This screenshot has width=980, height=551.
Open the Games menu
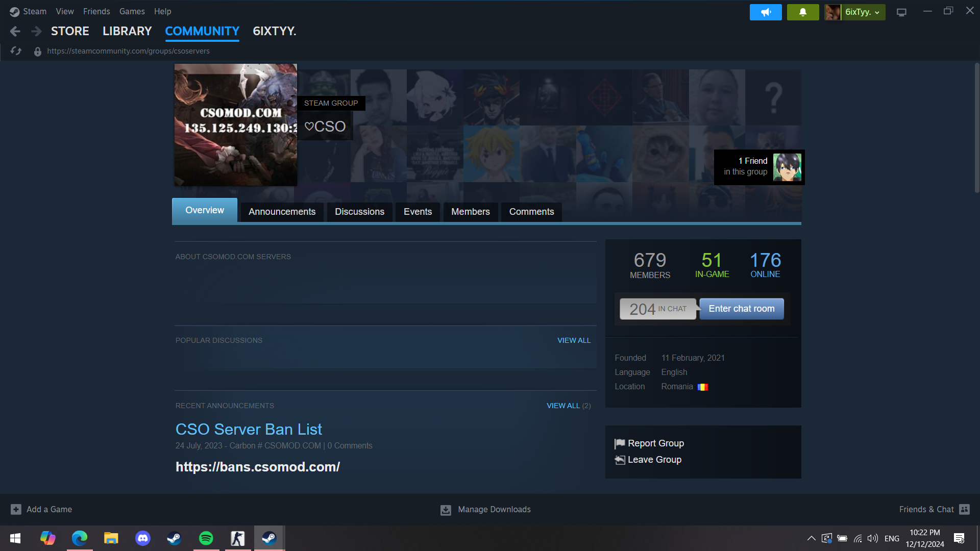coord(132,11)
